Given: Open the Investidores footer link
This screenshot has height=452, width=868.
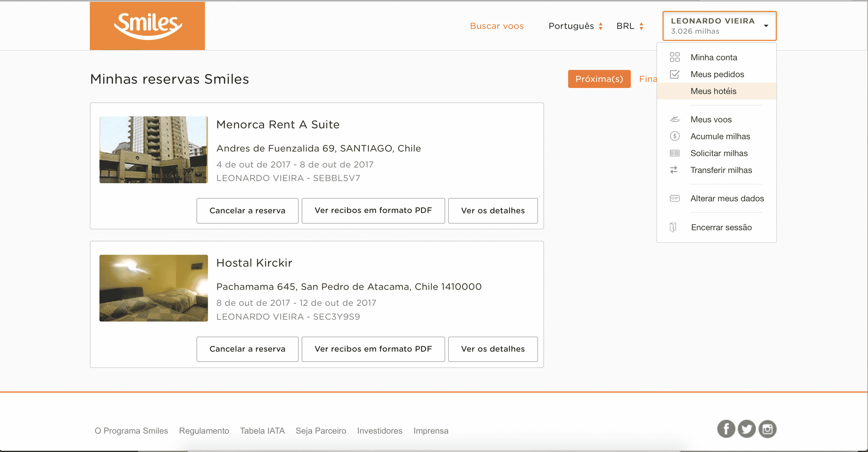Looking at the screenshot, I should (x=379, y=430).
